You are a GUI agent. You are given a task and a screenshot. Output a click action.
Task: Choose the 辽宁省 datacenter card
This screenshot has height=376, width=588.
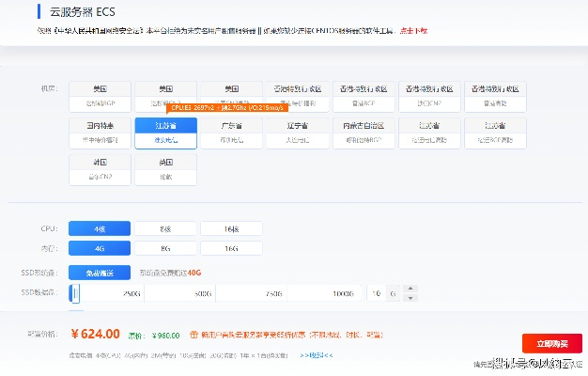pyautogui.click(x=298, y=133)
